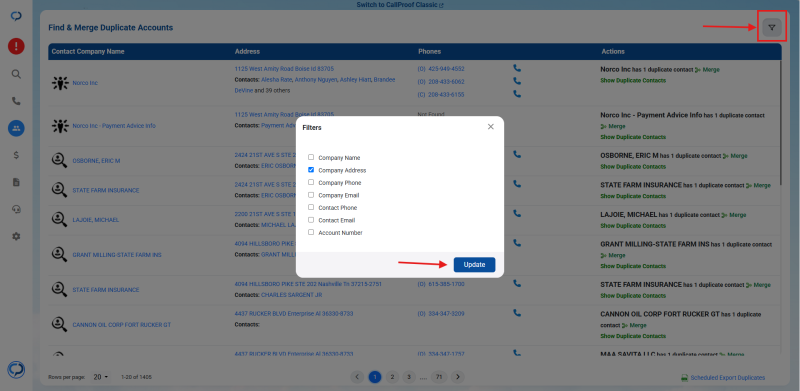Image resolution: width=800 pixels, height=391 pixels.
Task: Open Scheduled Export Duplicates link
Action: 728,378
